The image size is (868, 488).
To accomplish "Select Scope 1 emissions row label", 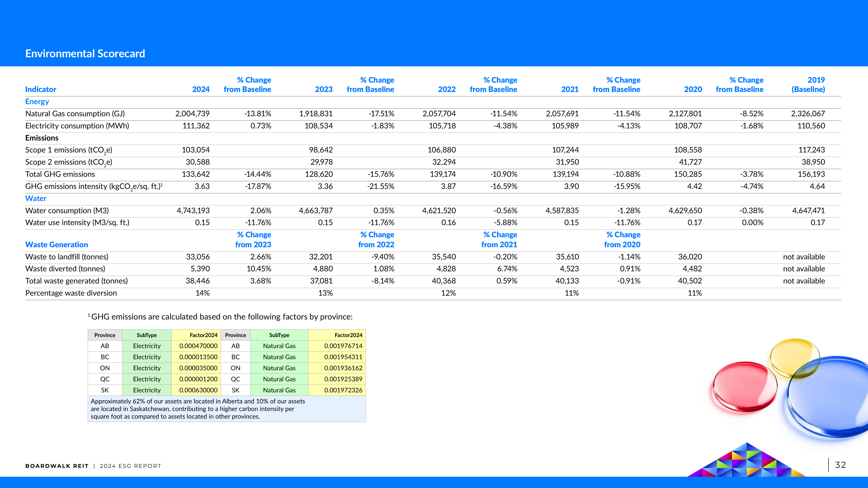I will pos(69,150).
